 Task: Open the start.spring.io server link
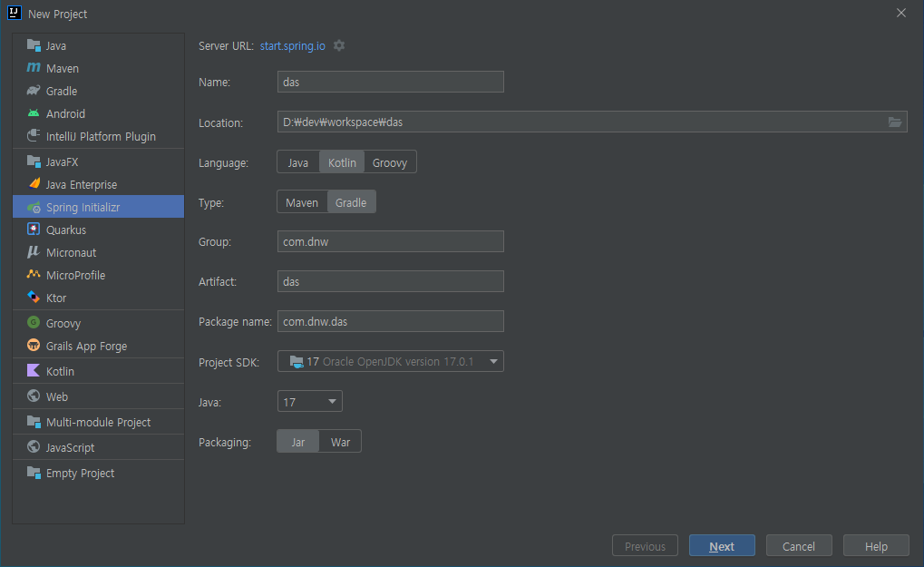click(292, 46)
